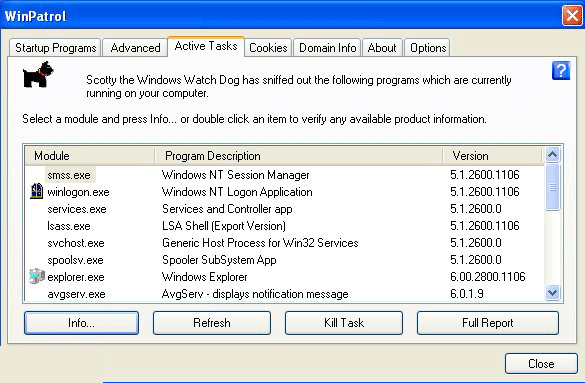Image resolution: width=585 pixels, height=383 pixels.
Task: Select the svchost.exe row
Action: (284, 243)
